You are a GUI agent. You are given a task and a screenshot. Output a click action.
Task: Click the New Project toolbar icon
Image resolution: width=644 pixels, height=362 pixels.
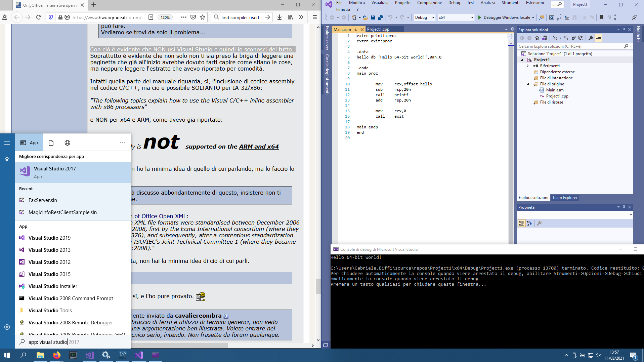point(354,17)
